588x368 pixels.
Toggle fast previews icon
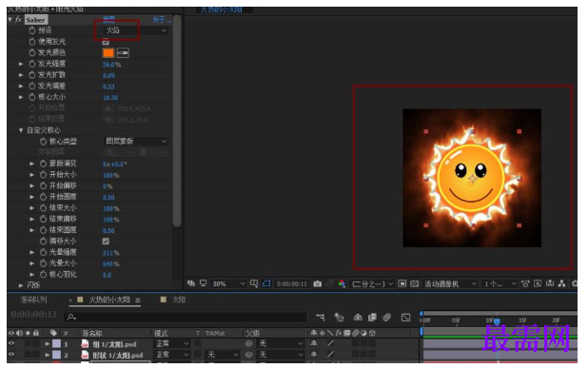(538, 284)
